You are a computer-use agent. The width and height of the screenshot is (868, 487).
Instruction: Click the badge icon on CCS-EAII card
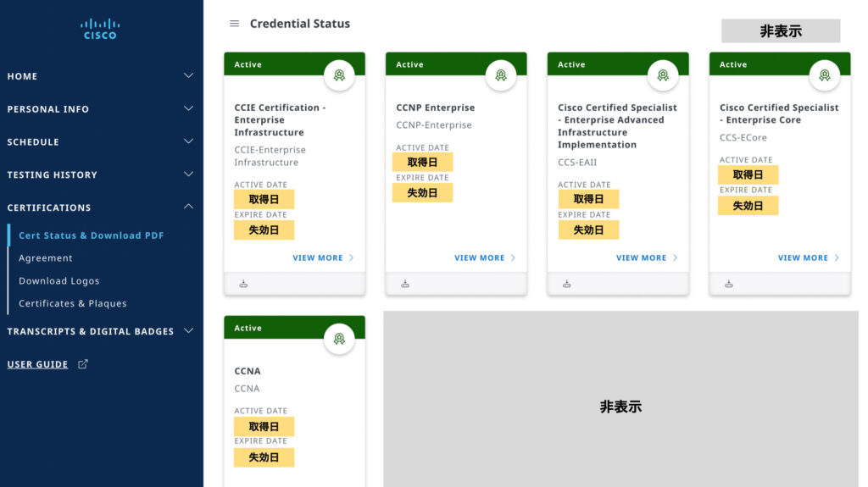pos(663,75)
